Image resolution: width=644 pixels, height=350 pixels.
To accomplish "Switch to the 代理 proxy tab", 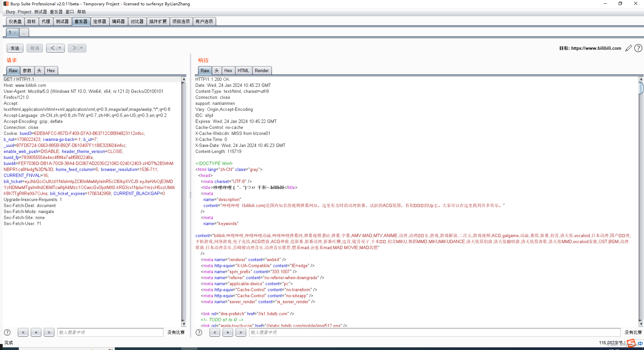I will click(x=46, y=21).
